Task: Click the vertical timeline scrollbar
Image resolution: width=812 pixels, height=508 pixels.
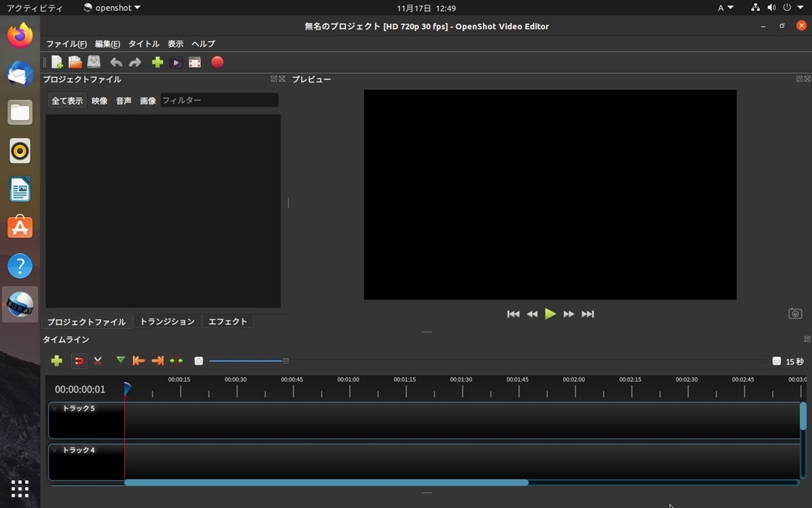Action: [x=803, y=416]
